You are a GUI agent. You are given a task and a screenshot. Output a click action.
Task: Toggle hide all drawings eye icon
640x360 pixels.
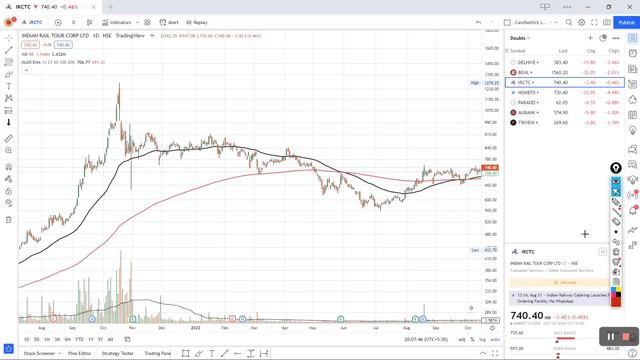pyautogui.click(x=9, y=203)
